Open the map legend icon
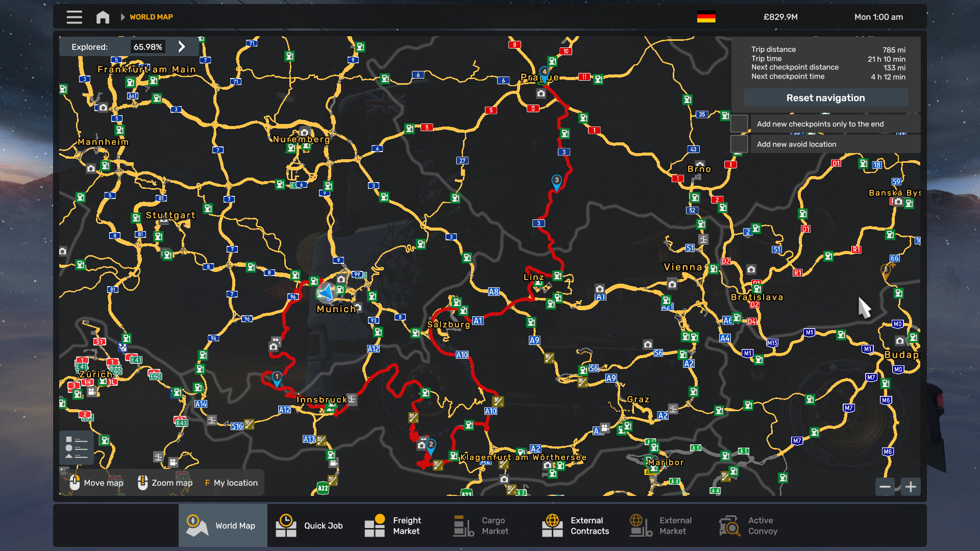 77,447
